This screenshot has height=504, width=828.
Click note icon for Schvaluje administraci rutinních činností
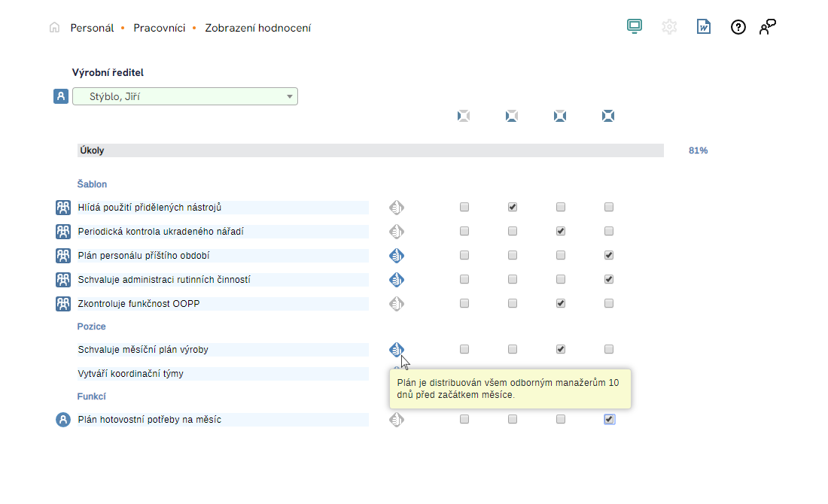(397, 280)
